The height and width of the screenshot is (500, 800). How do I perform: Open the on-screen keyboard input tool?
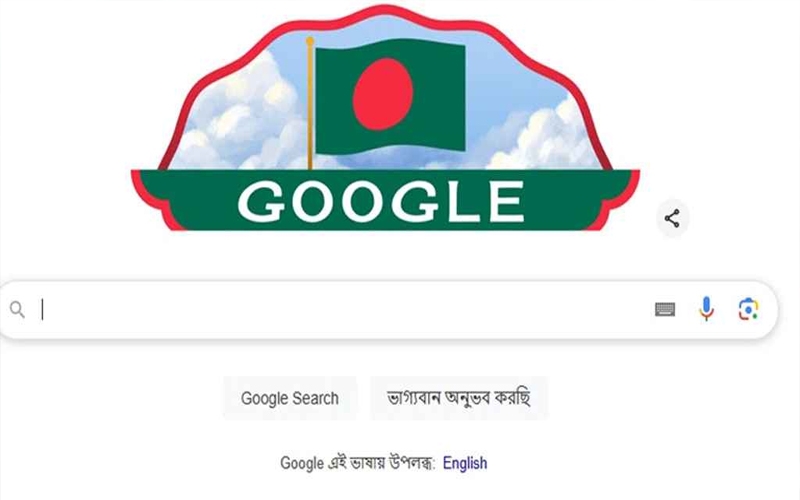click(x=665, y=309)
